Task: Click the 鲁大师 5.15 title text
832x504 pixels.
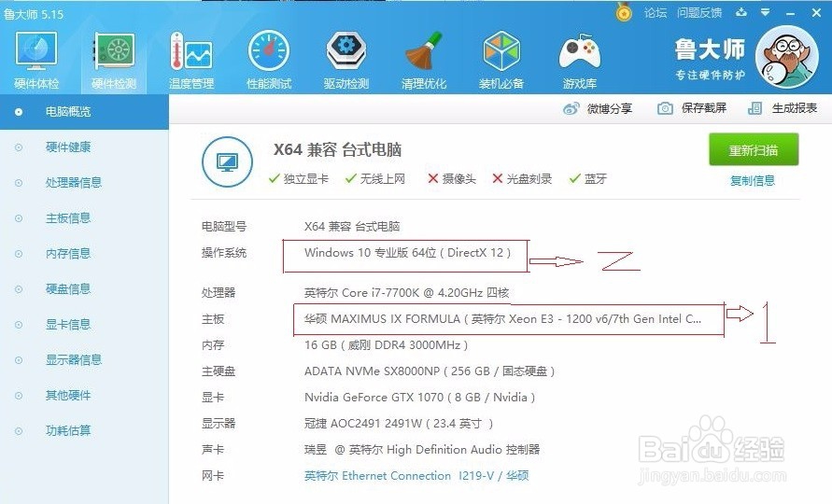Action: tap(34, 14)
